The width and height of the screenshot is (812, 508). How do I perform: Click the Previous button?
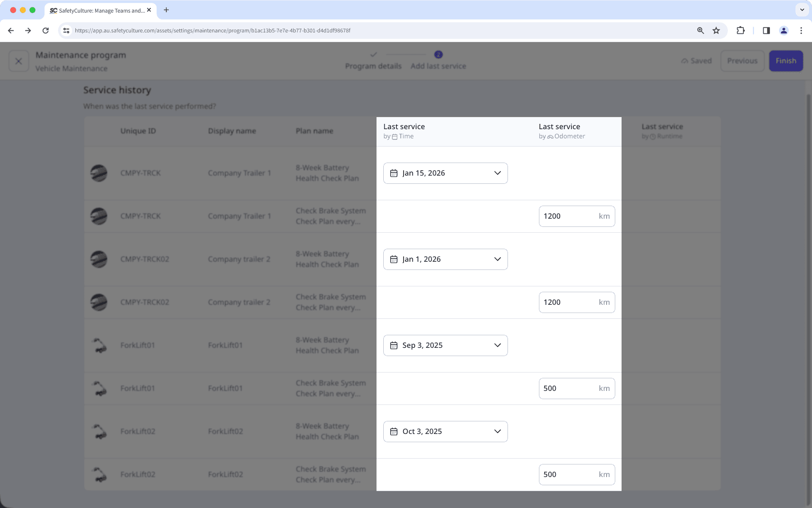(742, 60)
